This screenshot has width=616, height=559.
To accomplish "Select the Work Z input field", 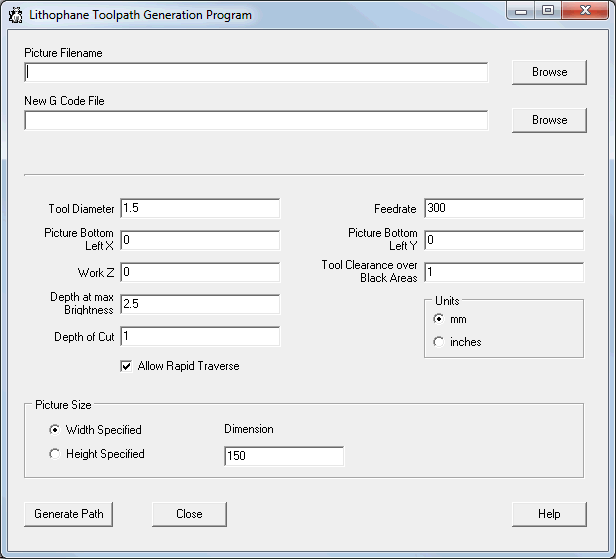I will [200, 272].
